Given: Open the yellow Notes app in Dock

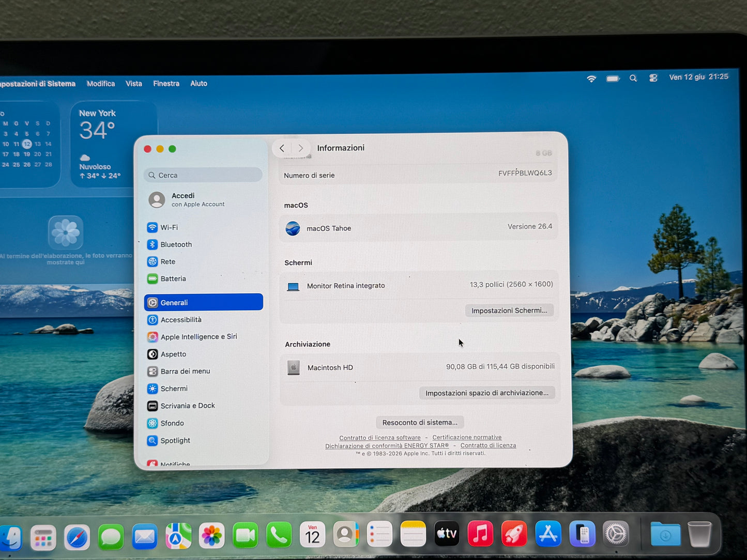Looking at the screenshot, I should tap(413, 534).
